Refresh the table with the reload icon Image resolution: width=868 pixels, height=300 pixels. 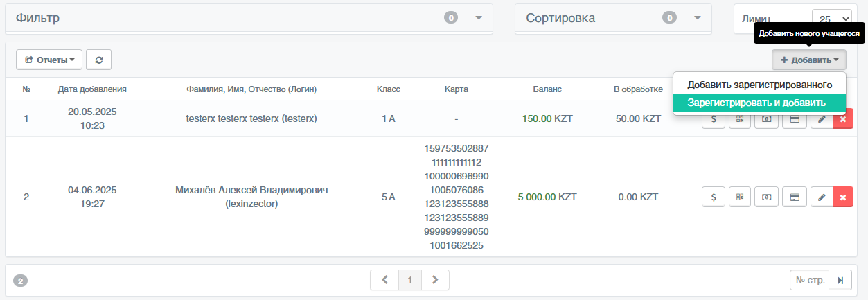99,60
